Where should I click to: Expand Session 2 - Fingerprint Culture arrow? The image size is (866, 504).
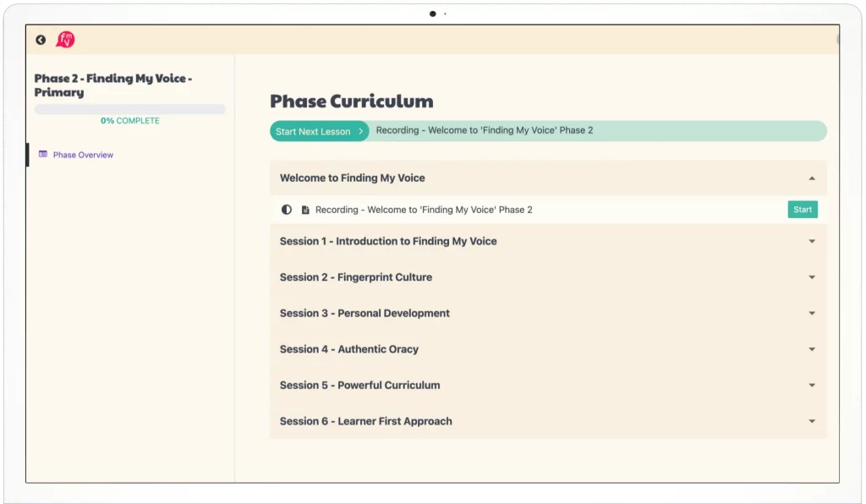tap(812, 277)
